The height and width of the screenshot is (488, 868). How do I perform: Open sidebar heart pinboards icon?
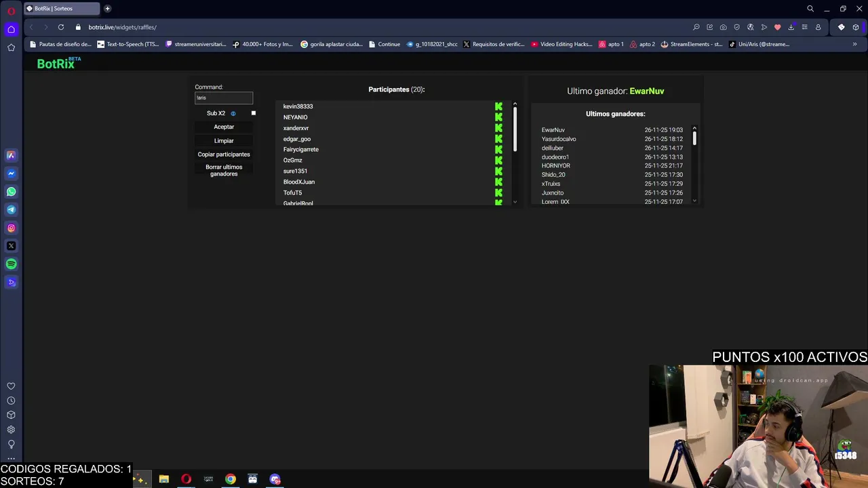(11, 386)
